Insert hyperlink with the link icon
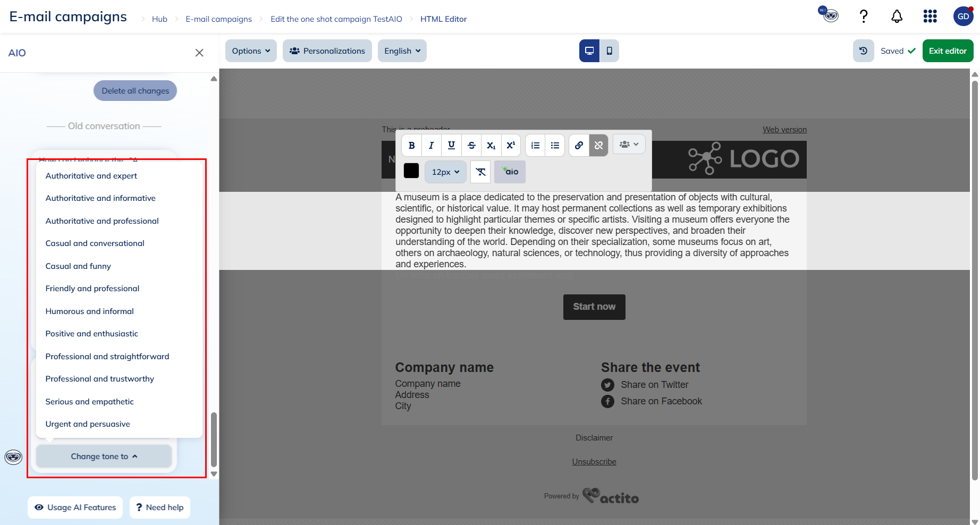The height and width of the screenshot is (525, 980). (579, 146)
